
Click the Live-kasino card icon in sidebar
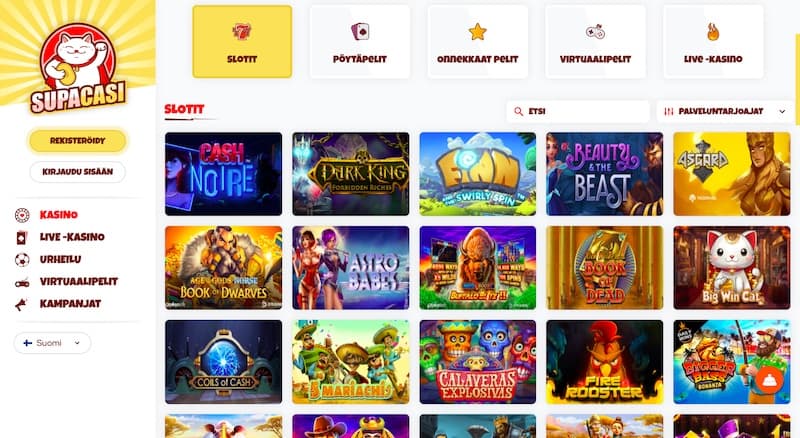coord(22,237)
